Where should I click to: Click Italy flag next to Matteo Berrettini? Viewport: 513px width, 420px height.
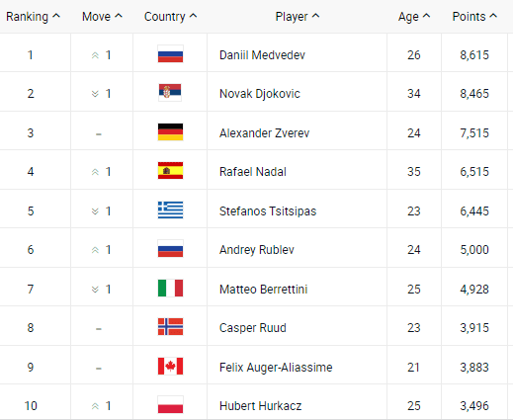click(170, 289)
